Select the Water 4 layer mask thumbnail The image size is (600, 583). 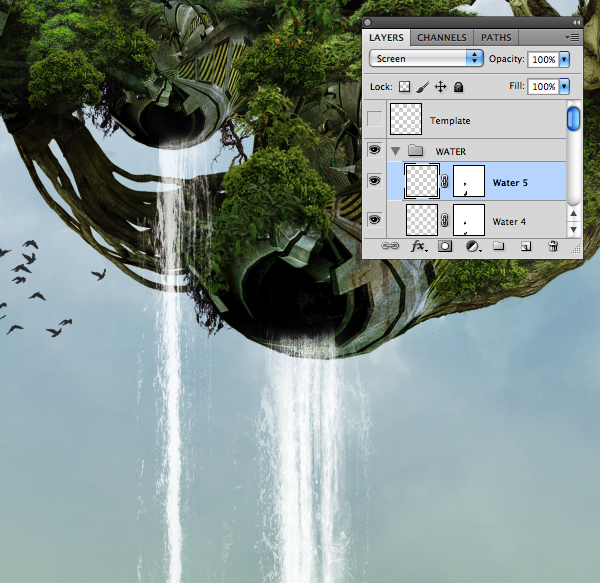click(x=469, y=220)
